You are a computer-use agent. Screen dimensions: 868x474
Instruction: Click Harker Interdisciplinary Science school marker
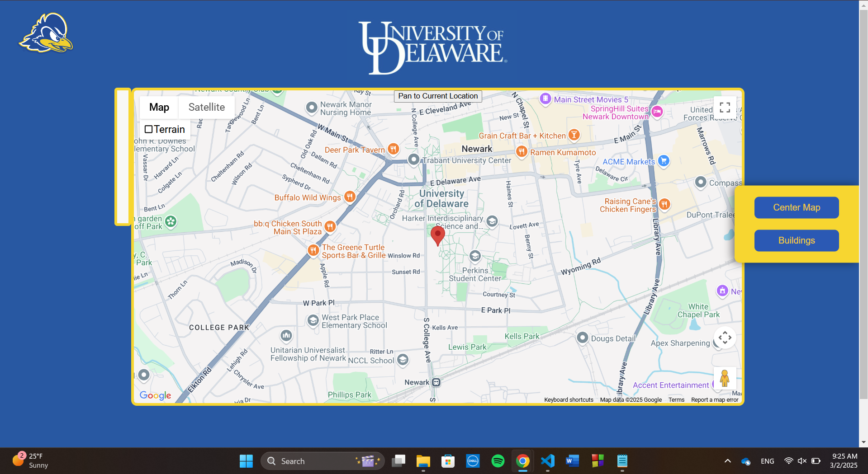492,221
